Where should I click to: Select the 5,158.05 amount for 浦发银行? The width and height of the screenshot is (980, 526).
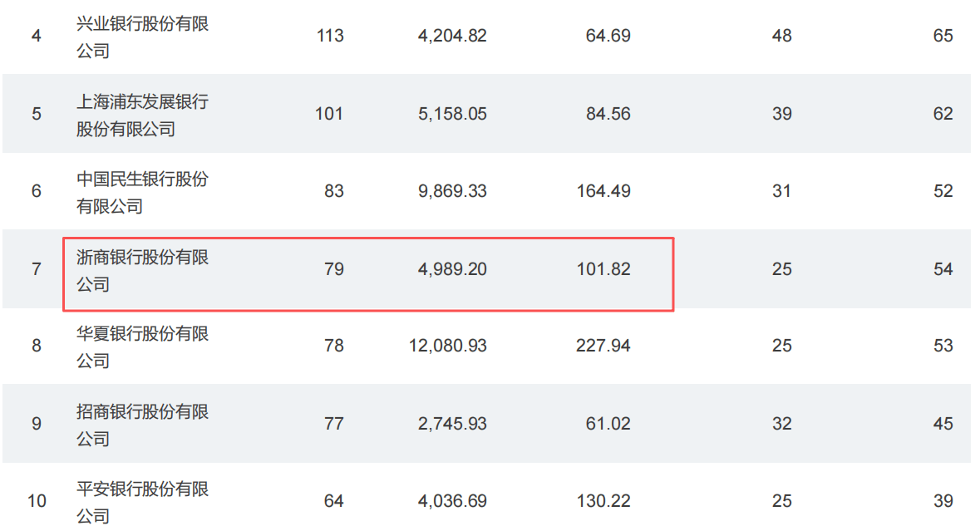pos(452,114)
